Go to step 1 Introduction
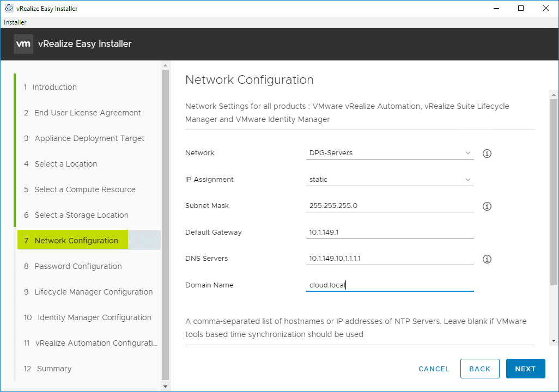 [x=54, y=87]
